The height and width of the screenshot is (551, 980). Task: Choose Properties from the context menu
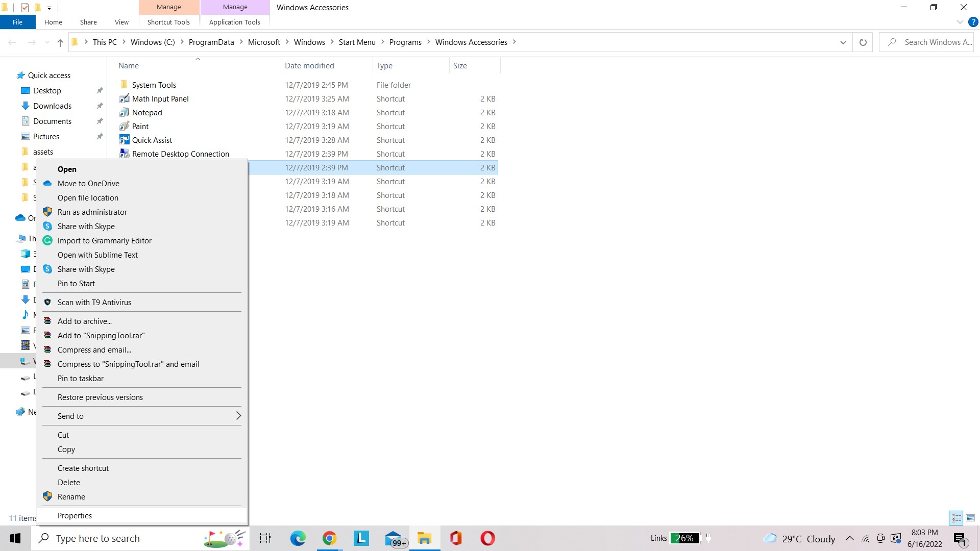click(x=75, y=516)
